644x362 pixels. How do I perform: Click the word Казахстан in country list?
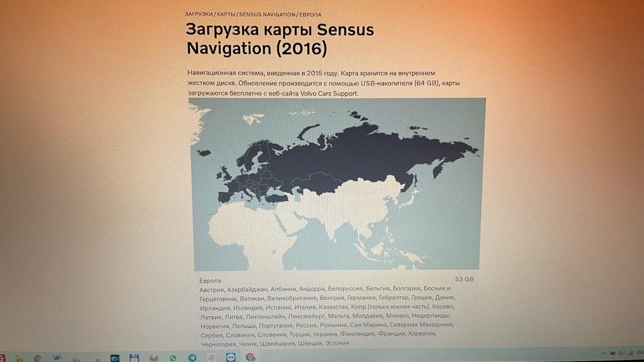point(333,307)
